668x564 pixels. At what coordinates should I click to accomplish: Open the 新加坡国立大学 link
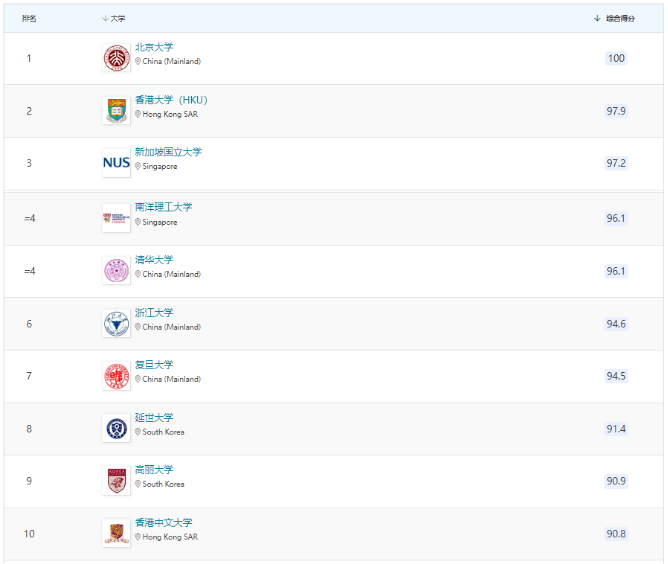(x=168, y=152)
